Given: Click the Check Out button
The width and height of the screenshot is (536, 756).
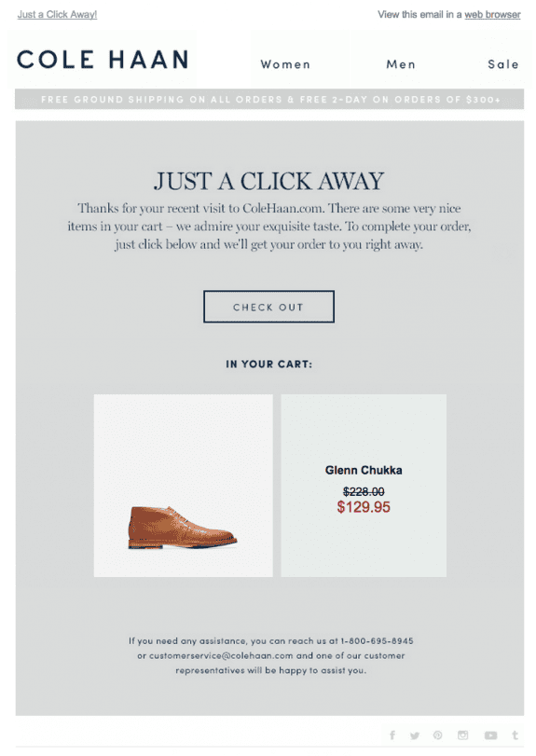Looking at the screenshot, I should pos(268,307).
